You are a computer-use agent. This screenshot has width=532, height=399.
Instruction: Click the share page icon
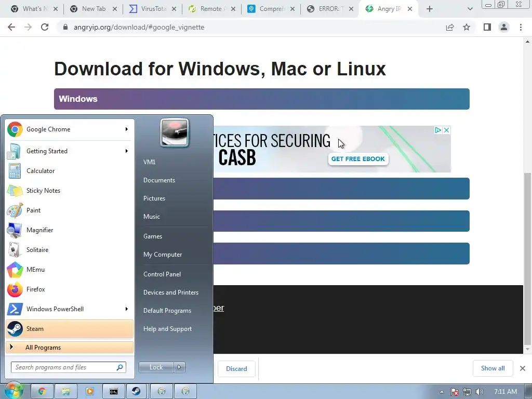tap(450, 27)
